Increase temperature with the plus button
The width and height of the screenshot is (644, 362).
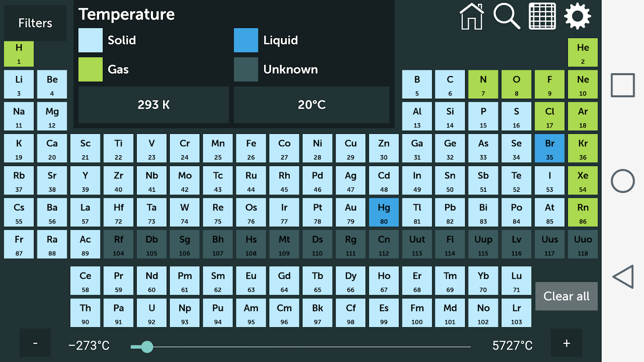tap(567, 343)
